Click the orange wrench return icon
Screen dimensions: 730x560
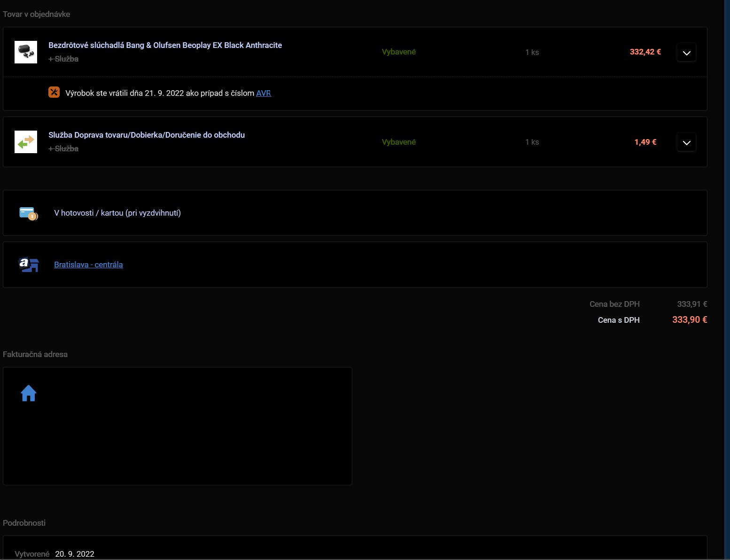pos(54,93)
